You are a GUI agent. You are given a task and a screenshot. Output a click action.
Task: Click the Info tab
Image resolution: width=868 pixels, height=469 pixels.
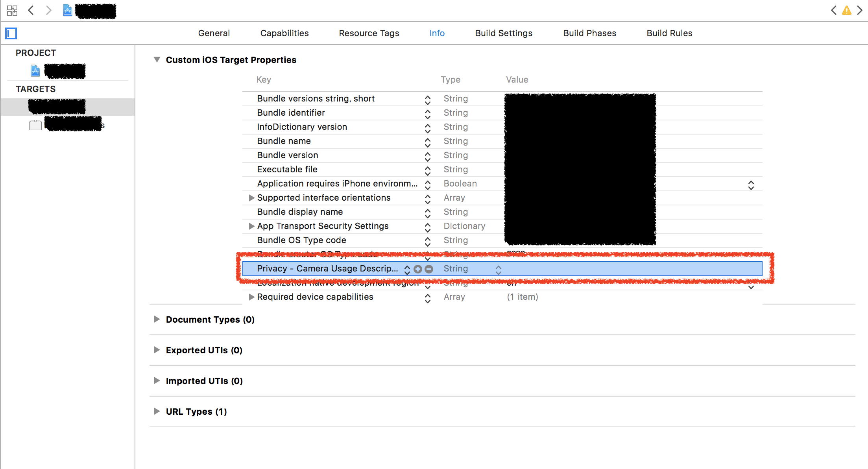(421, 33)
